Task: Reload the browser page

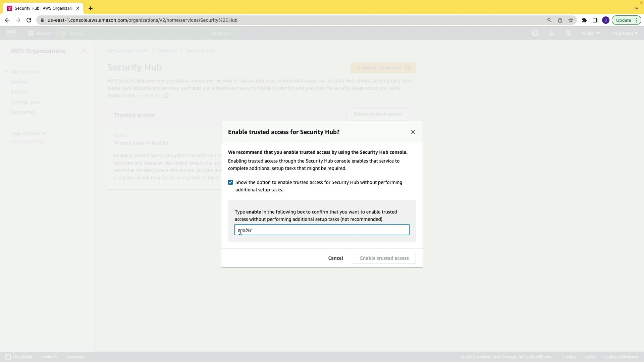Action: tap(29, 20)
